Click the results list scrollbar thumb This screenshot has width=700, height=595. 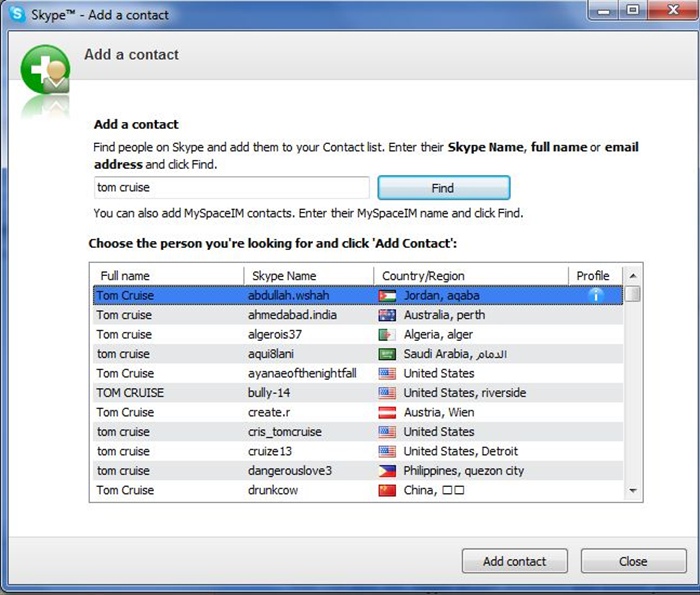point(633,294)
